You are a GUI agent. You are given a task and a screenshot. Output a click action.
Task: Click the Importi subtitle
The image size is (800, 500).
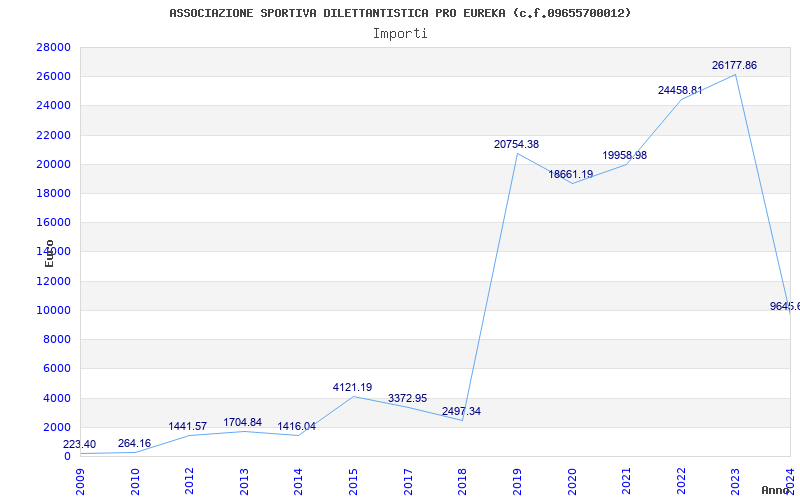pyautogui.click(x=400, y=34)
